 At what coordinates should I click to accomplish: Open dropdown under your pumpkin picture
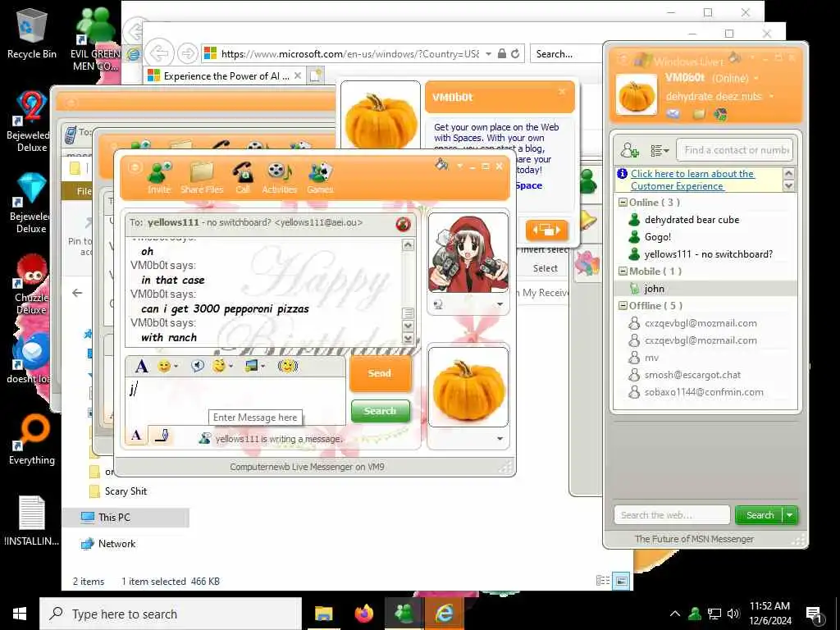tap(500, 438)
